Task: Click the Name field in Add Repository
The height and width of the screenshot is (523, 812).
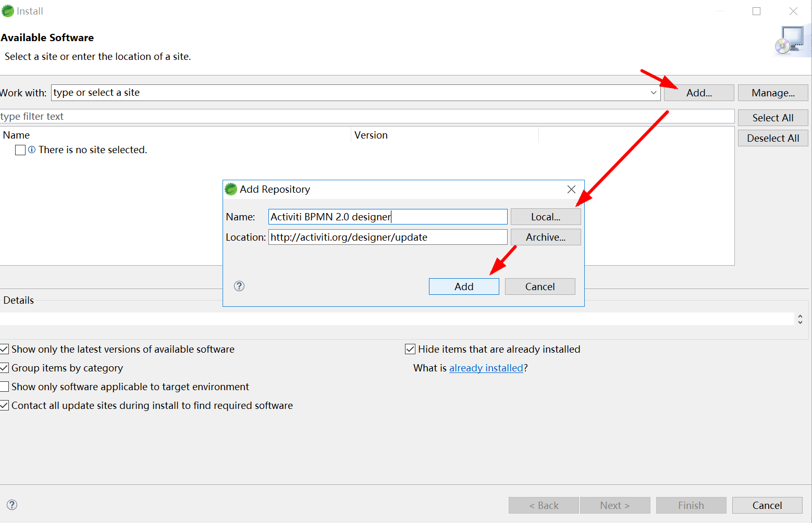Action: [388, 217]
